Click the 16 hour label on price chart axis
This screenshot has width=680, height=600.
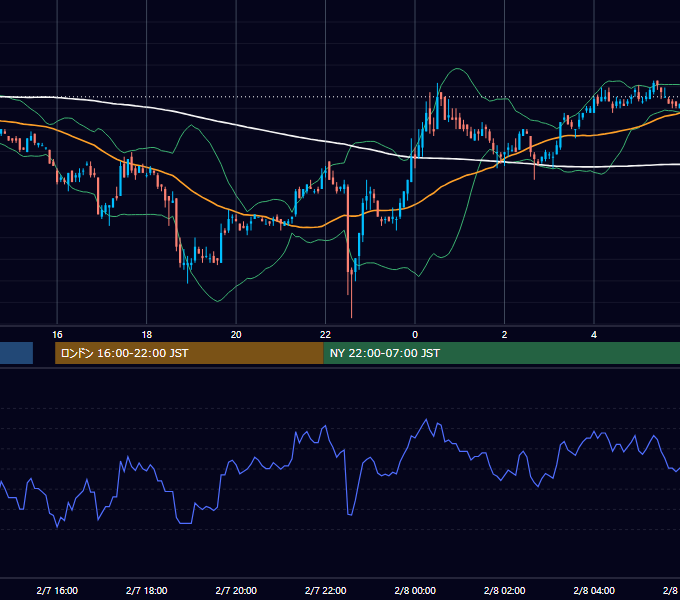point(57,335)
